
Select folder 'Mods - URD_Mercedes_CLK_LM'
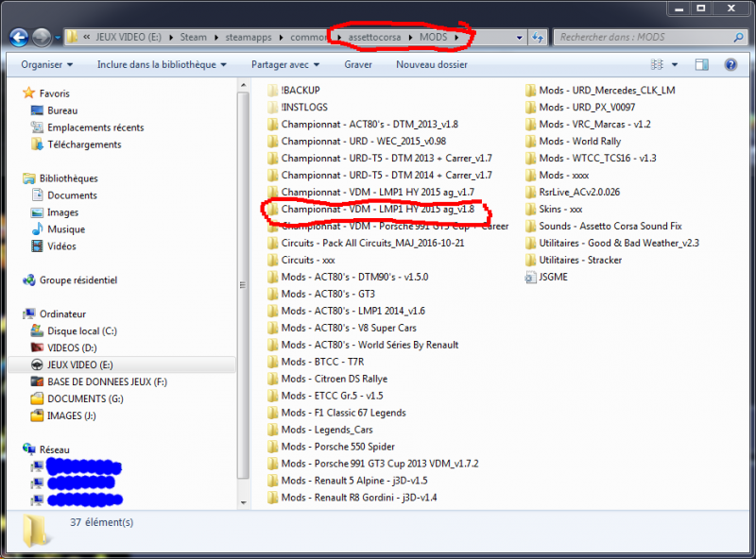coord(607,90)
